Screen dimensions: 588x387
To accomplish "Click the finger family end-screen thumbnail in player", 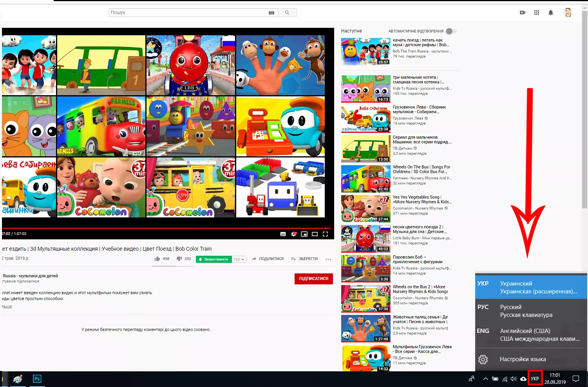I will (x=280, y=65).
